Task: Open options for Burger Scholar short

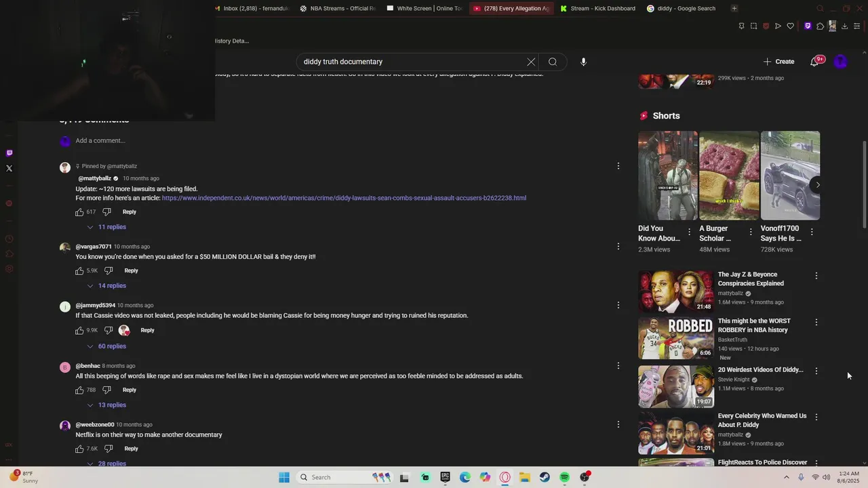Action: pos(750,232)
